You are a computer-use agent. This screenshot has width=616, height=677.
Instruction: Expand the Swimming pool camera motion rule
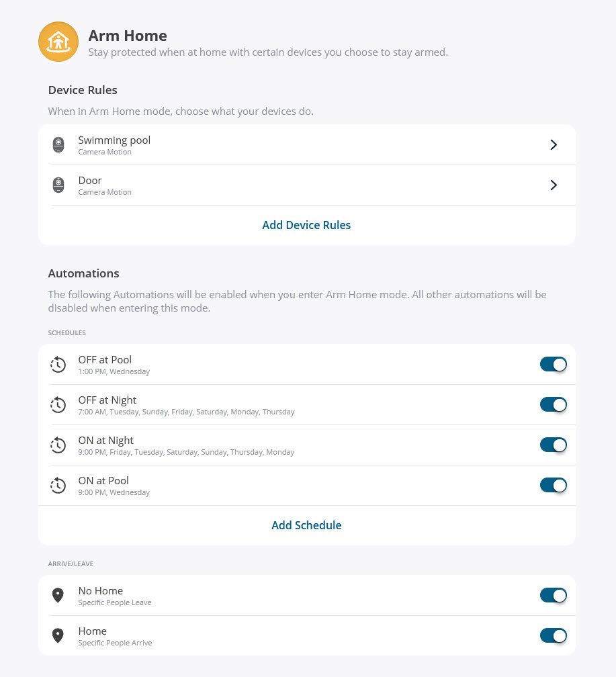[554, 144]
